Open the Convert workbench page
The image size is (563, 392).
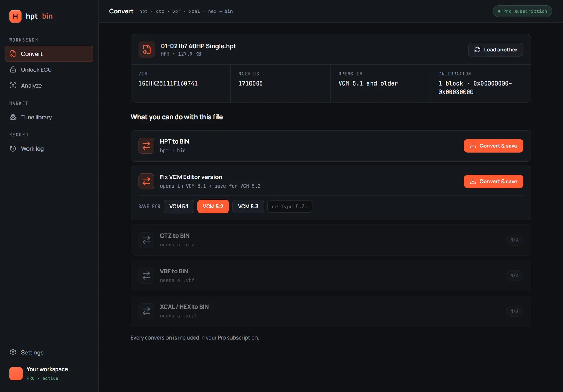[49, 54]
